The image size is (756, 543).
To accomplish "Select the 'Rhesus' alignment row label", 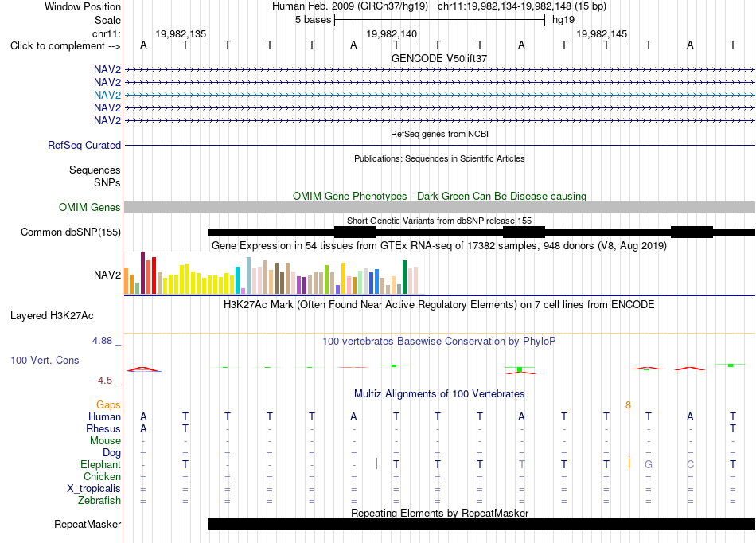I will click(x=103, y=428).
